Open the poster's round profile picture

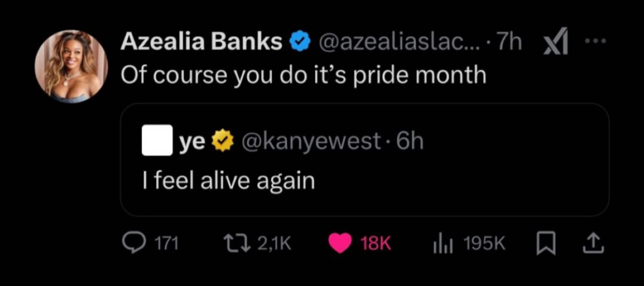[x=71, y=67]
